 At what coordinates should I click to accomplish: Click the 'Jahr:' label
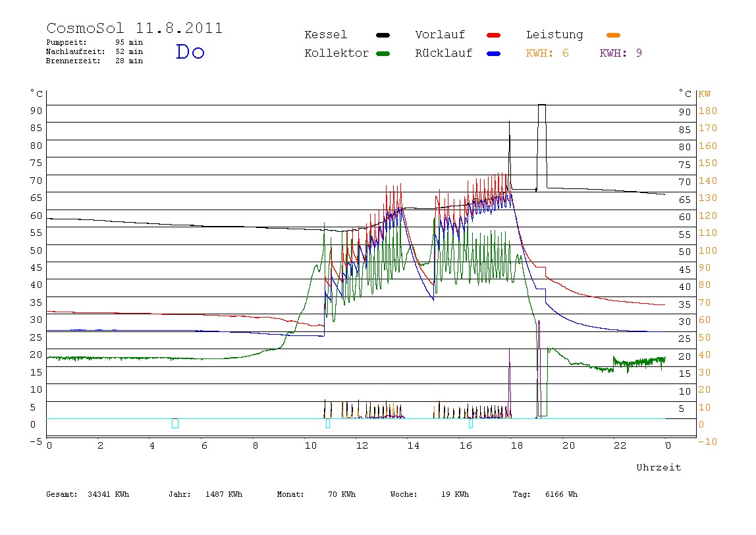[179, 494]
